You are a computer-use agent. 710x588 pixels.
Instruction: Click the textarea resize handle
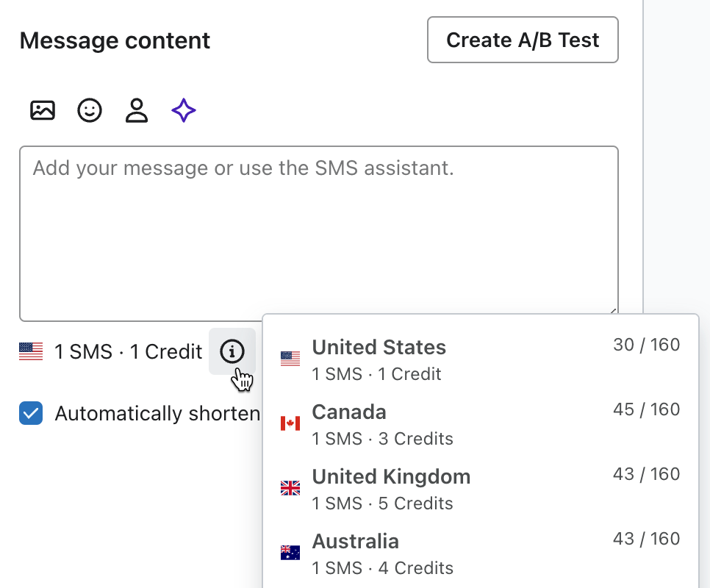pyautogui.click(x=612, y=309)
